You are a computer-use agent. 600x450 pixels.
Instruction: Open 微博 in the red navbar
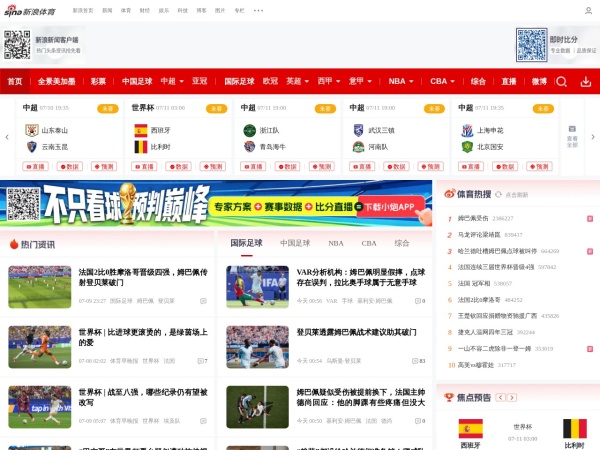539,81
